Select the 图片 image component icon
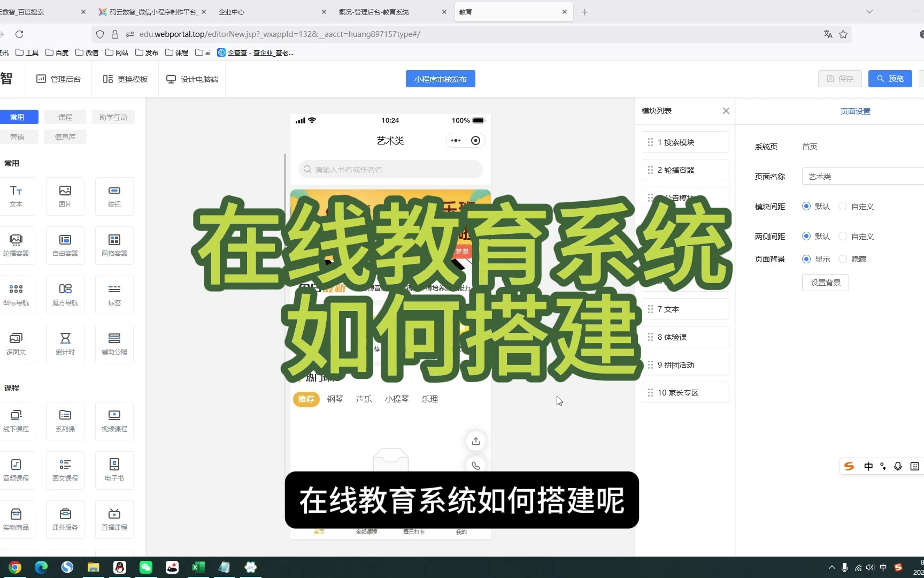 65,196
